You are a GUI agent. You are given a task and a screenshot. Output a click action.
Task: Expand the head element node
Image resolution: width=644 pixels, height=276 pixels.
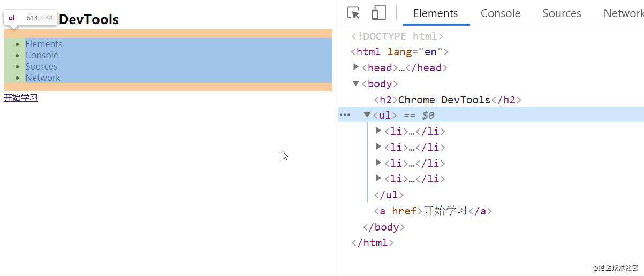(356, 67)
